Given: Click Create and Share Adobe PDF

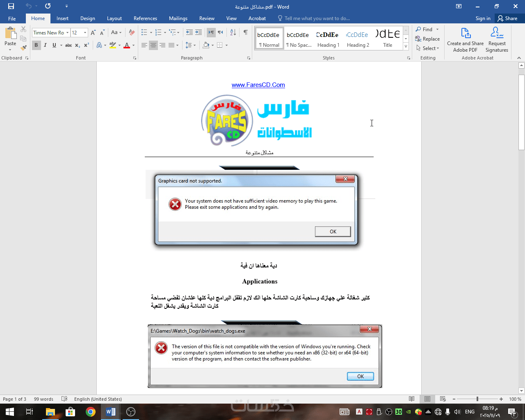Looking at the screenshot, I should [x=465, y=39].
